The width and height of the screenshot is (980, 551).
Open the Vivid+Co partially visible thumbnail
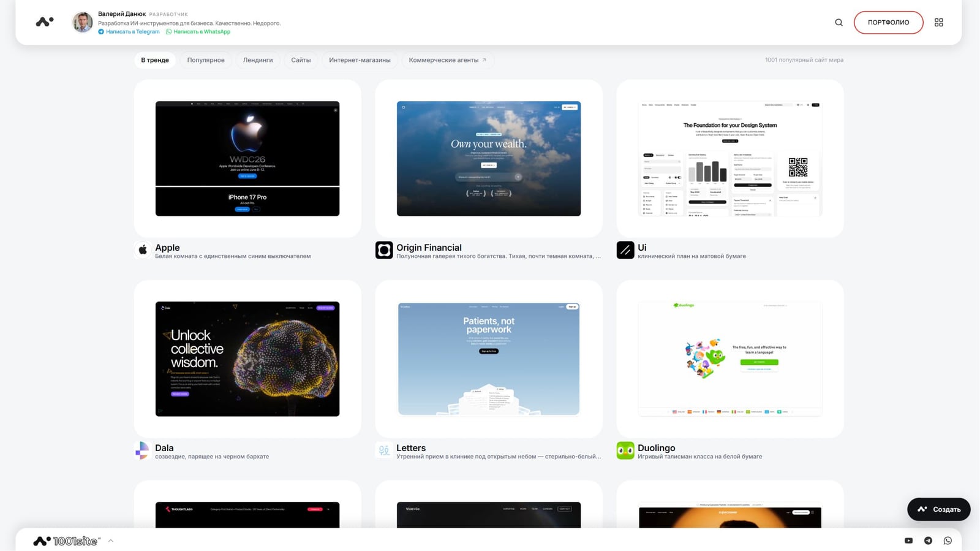489,515
